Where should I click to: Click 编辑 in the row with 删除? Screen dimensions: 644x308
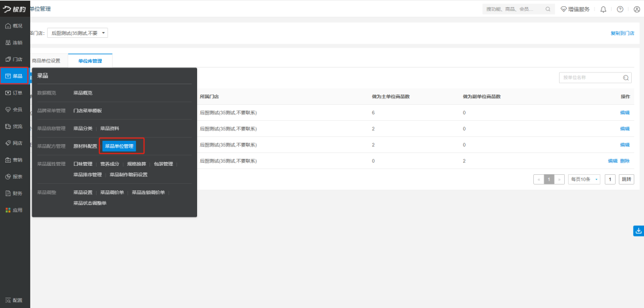point(613,161)
